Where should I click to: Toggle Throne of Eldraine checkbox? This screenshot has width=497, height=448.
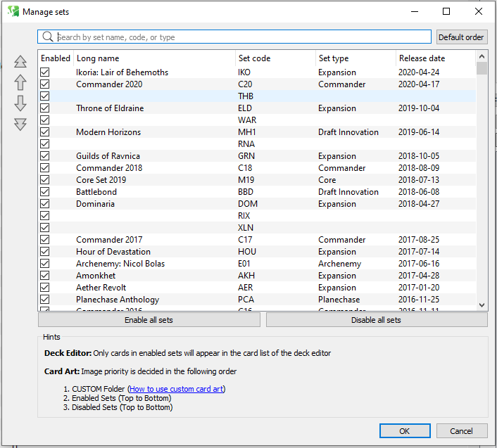pyautogui.click(x=44, y=108)
